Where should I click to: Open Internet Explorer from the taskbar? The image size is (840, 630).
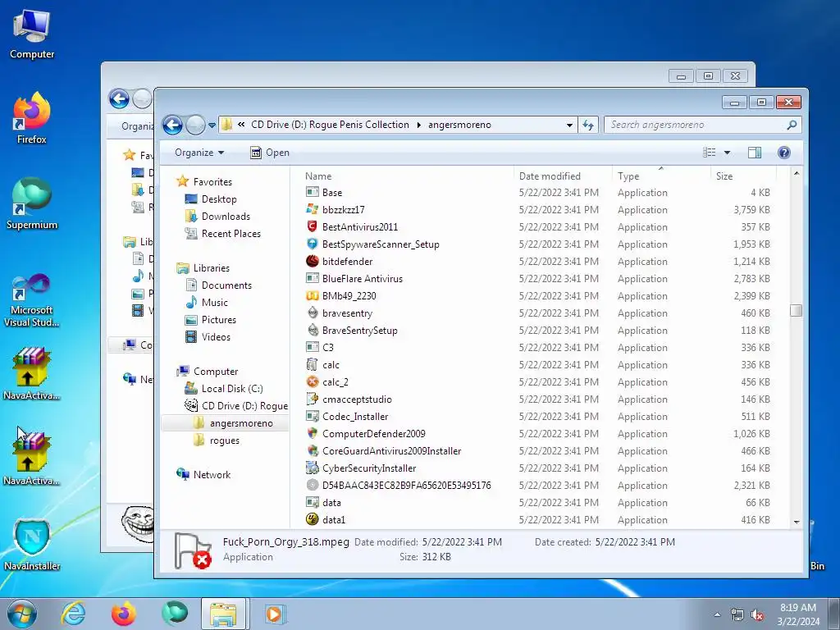point(73,614)
